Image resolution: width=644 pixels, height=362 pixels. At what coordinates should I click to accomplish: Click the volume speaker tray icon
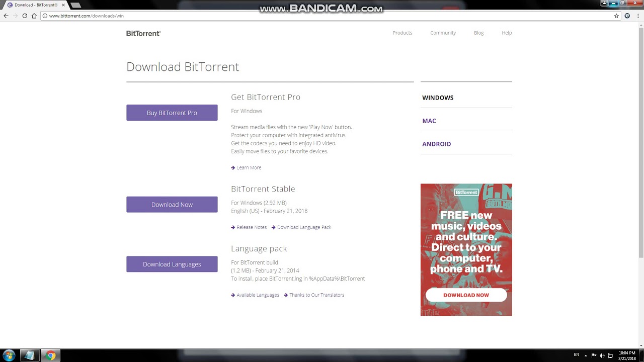(x=602, y=355)
